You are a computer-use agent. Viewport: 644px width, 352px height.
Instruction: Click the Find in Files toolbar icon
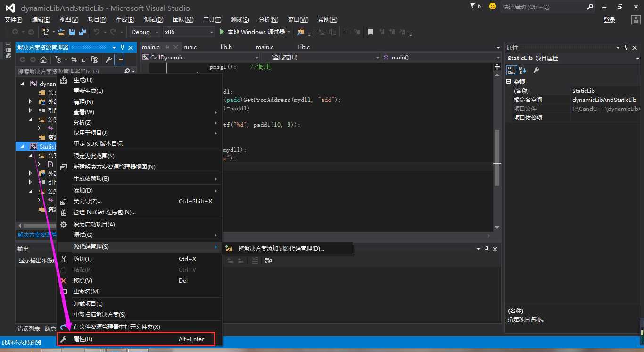coord(300,32)
